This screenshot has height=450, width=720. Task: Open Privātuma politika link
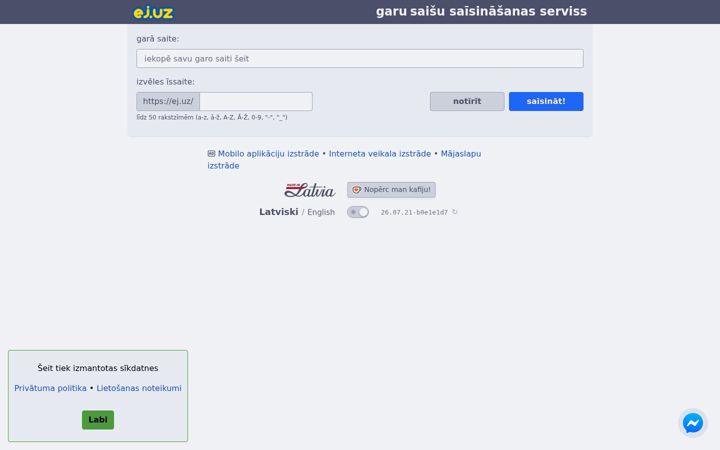click(50, 388)
